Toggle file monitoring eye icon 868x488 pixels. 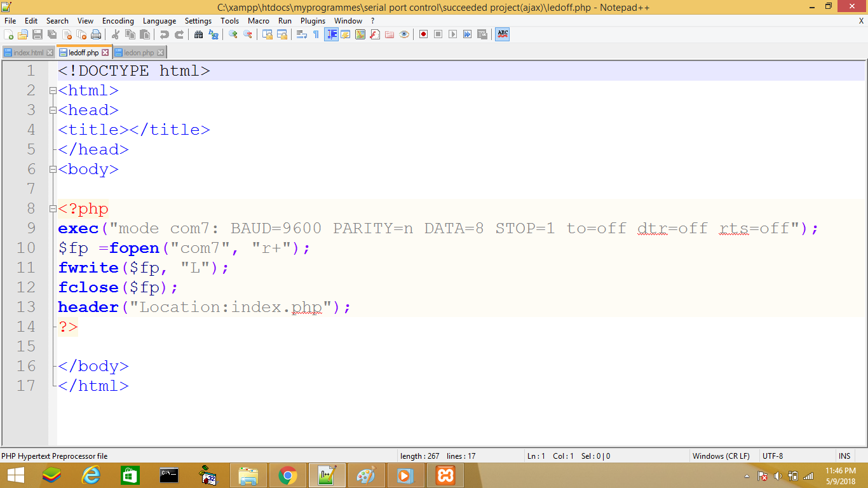(404, 34)
